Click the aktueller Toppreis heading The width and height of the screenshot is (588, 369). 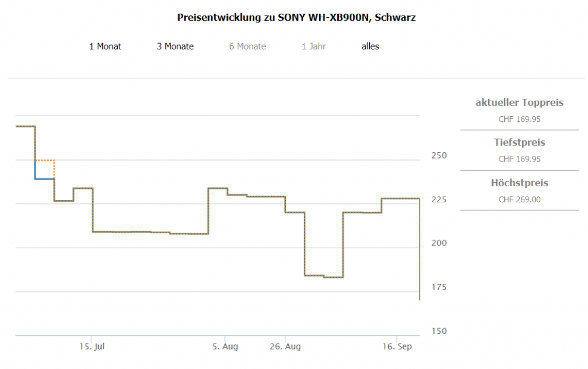[519, 103]
